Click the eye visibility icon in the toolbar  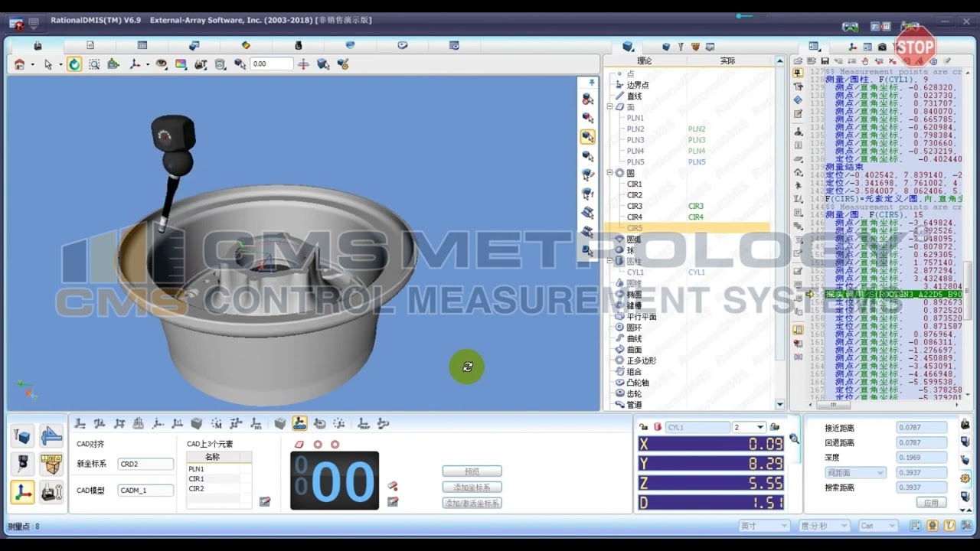point(162,64)
